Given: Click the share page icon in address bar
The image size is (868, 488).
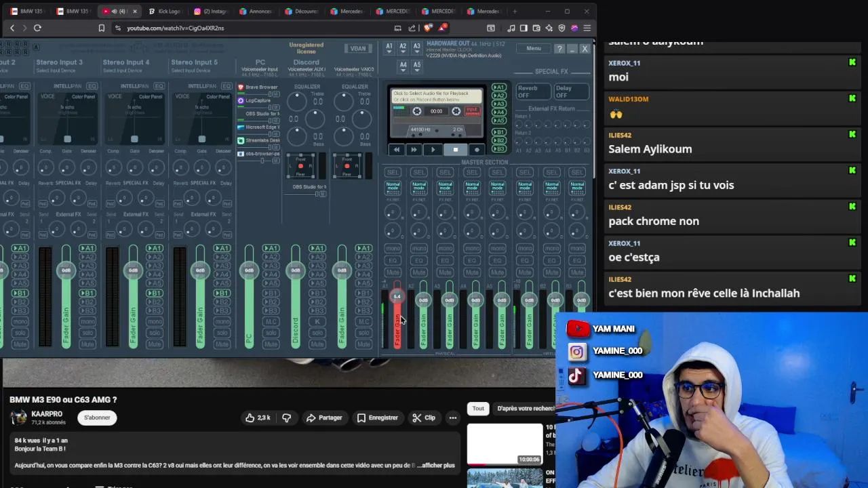Looking at the screenshot, I should pos(412,28).
